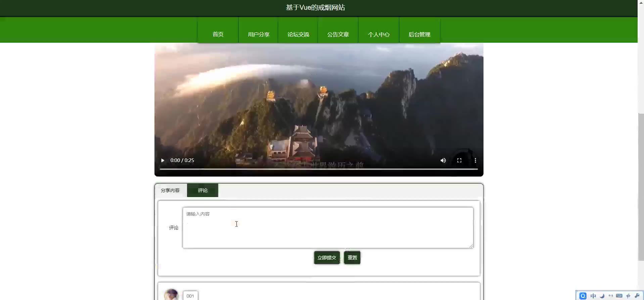The width and height of the screenshot is (644, 300).
Task: Click the video progress bar
Action: coord(318,169)
